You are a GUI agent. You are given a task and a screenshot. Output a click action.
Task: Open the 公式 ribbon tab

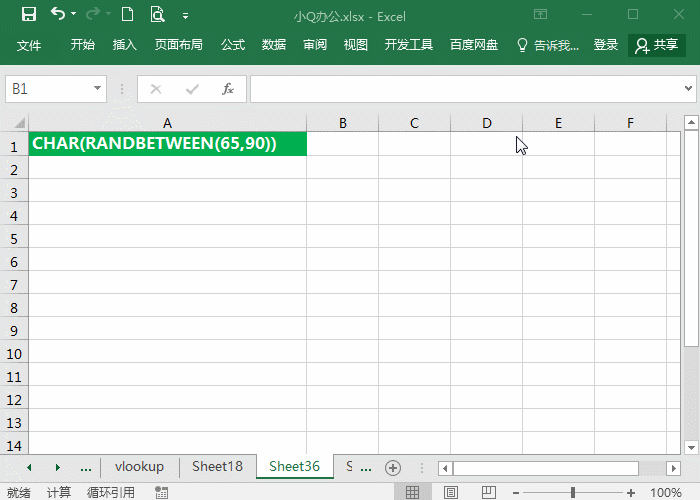click(x=233, y=45)
